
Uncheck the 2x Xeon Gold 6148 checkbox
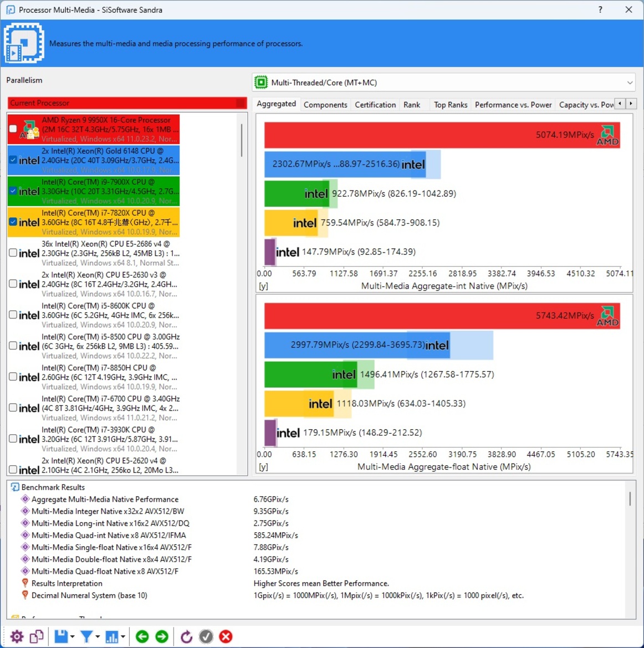13,160
